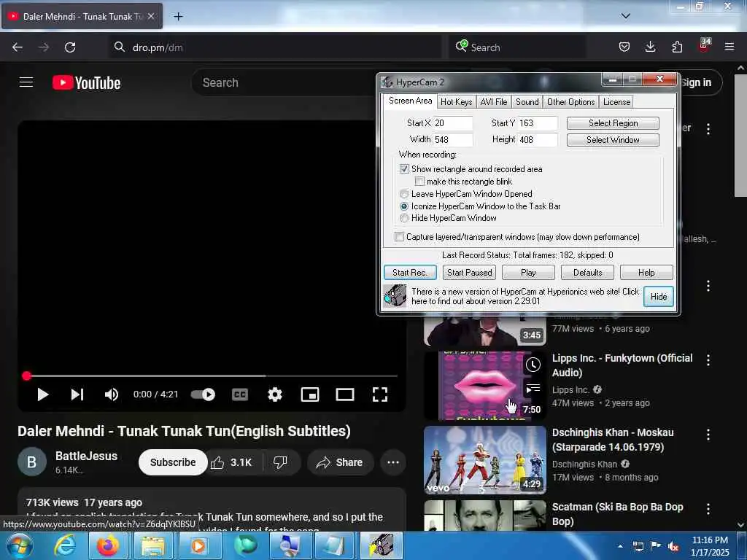The height and width of the screenshot is (560, 747).
Task: Click Defaults button in HyperCam
Action: click(587, 273)
